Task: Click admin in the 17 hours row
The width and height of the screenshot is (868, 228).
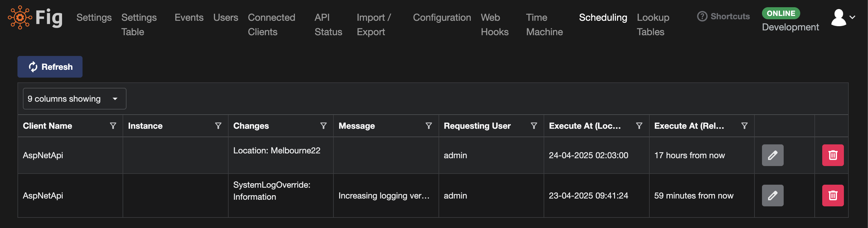Action: pos(455,155)
